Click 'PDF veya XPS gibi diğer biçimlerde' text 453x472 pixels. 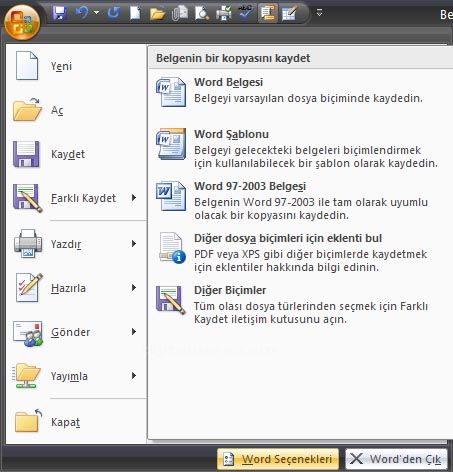click(282, 254)
